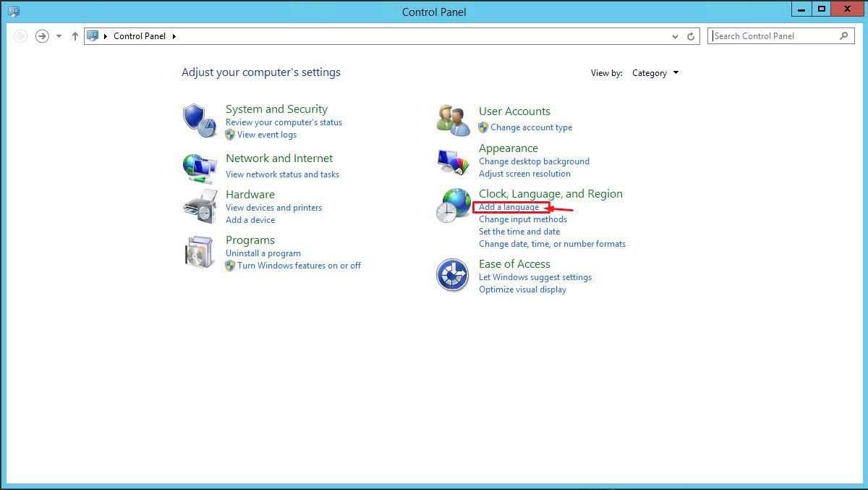The height and width of the screenshot is (490, 868).
Task: Click the Control Panel breadcrumb text
Action: pyautogui.click(x=140, y=36)
